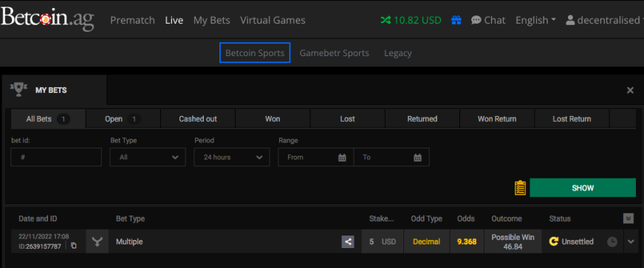The image size is (644, 268).
Task: Open Gamebetr Sports link
Action: pyautogui.click(x=335, y=53)
